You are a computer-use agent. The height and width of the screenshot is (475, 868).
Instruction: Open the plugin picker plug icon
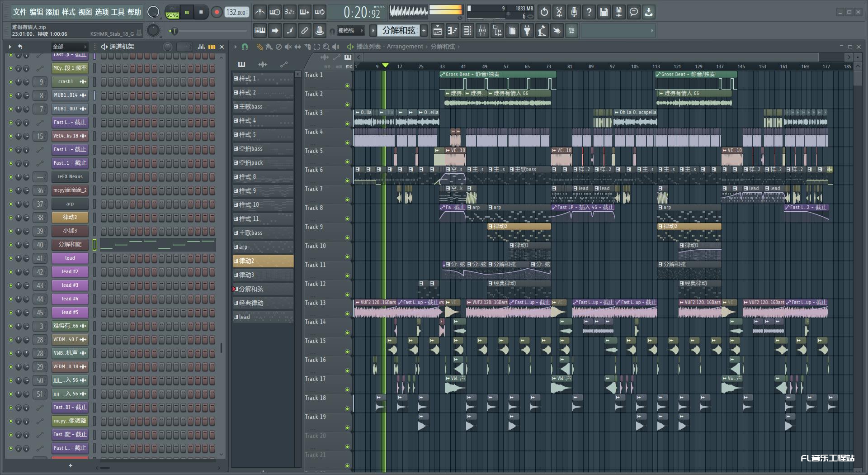coord(527,31)
